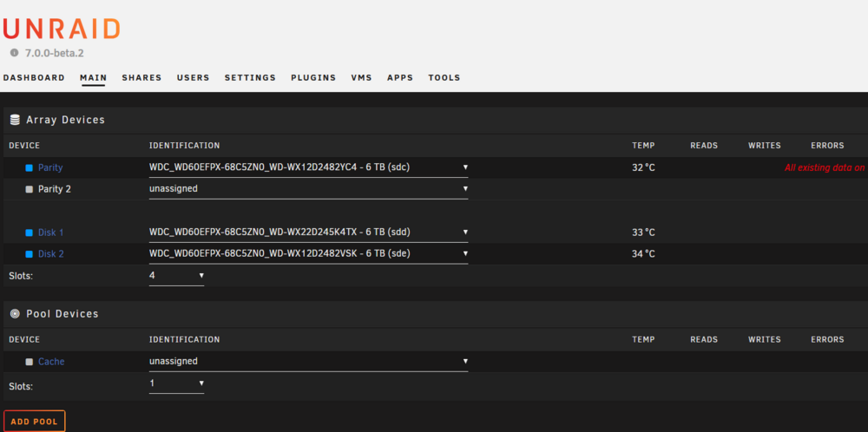
Task: Click the Pool Devices disc icon
Action: pos(15,314)
